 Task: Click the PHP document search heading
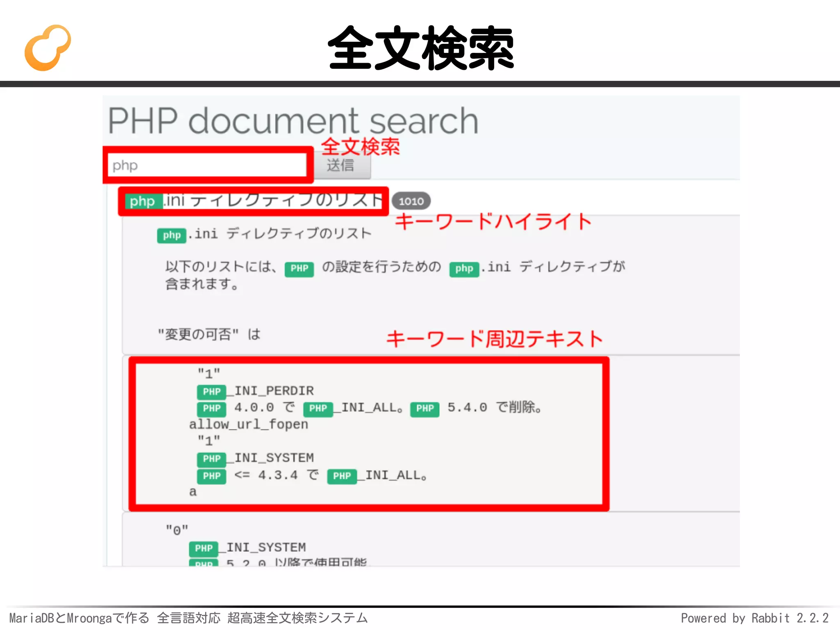293,121
